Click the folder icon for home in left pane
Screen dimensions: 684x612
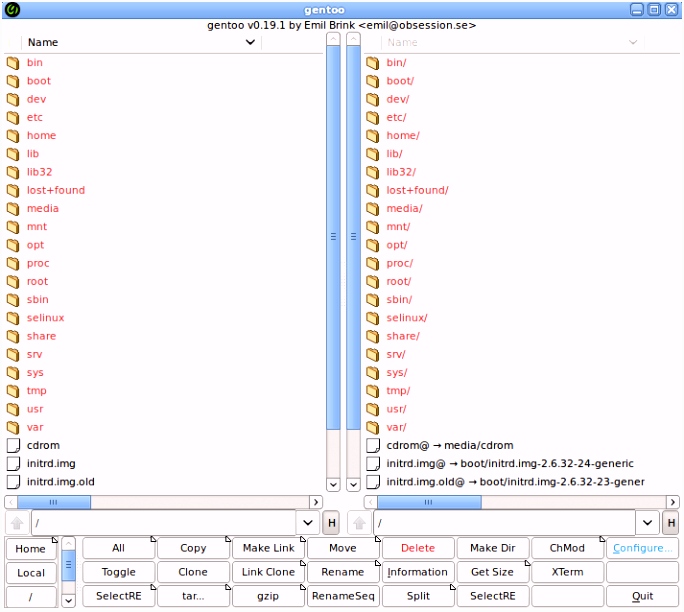click(13, 136)
